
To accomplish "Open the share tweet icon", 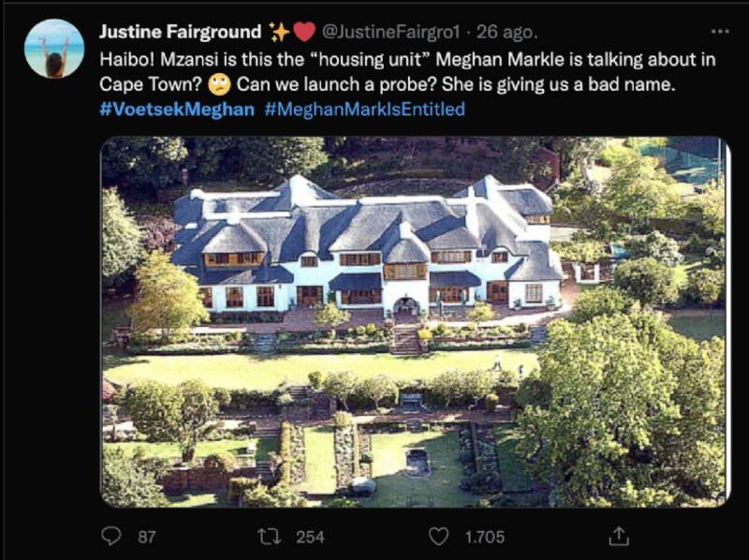I will click(618, 537).
